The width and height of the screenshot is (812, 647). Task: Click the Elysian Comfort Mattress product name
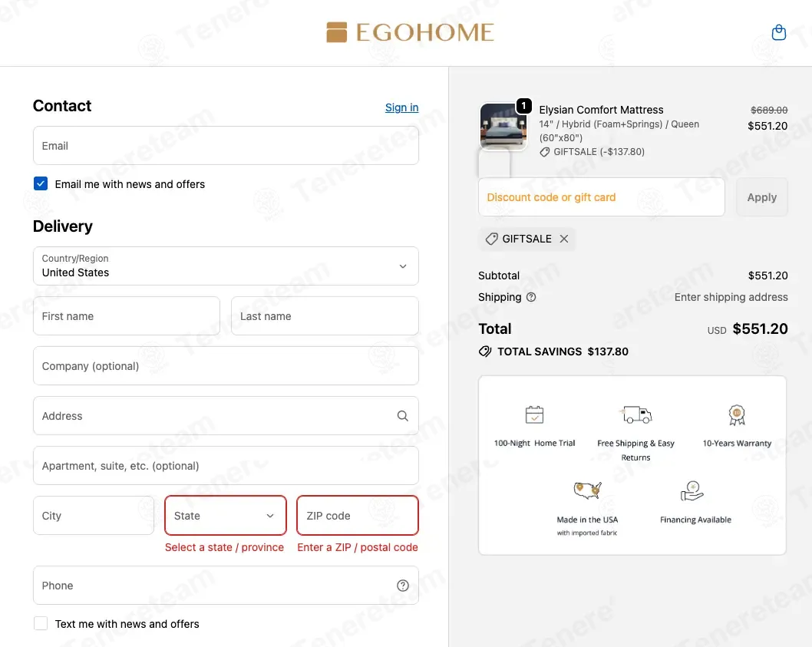point(601,110)
